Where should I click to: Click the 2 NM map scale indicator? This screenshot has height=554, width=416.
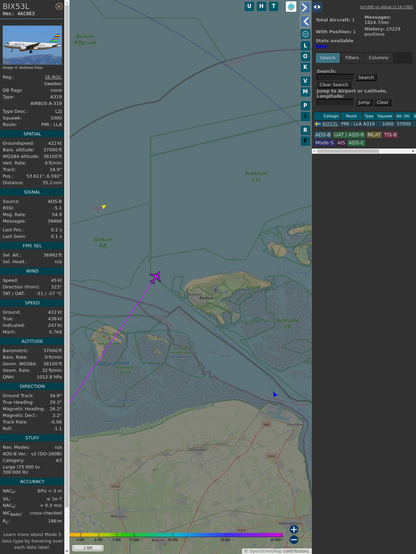point(88,548)
